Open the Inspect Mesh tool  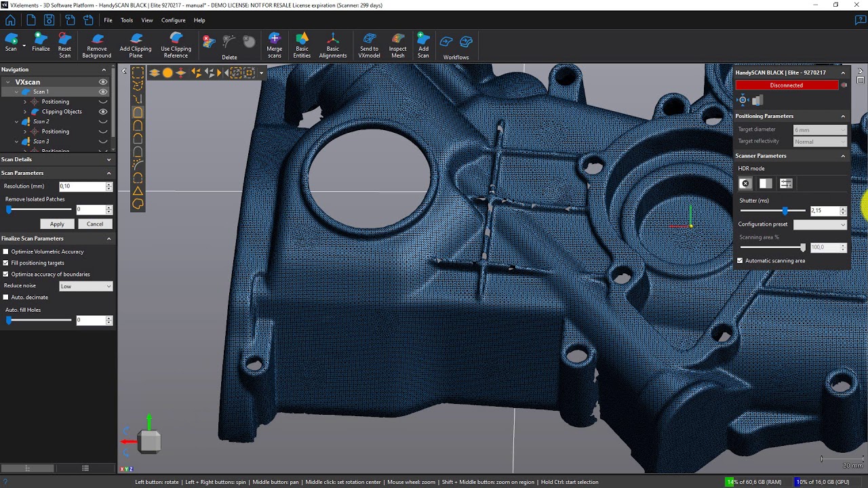point(397,42)
